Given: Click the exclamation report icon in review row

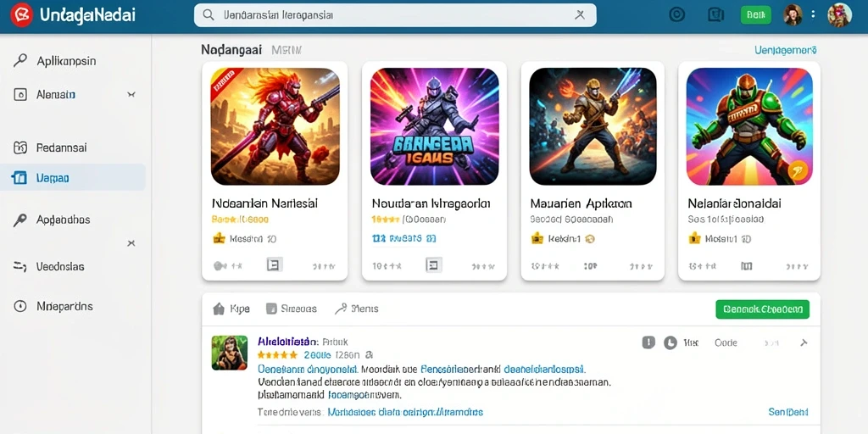Looking at the screenshot, I should coord(648,342).
